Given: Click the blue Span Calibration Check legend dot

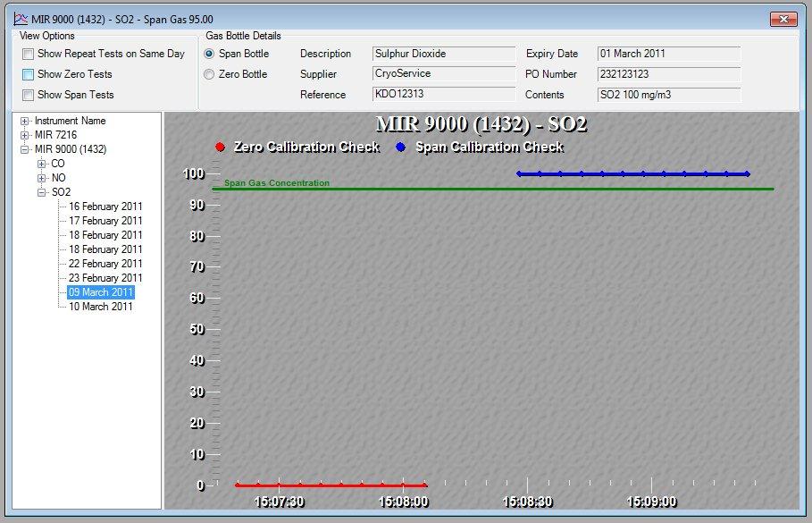Looking at the screenshot, I should pos(400,148).
